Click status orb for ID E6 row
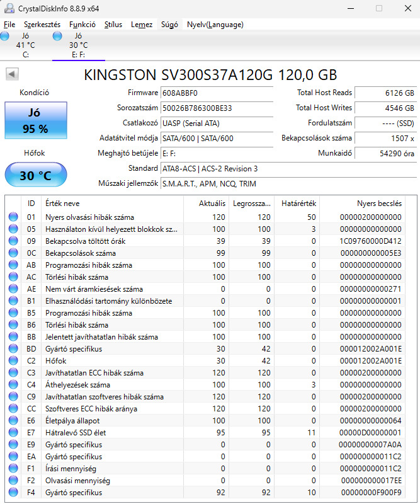This screenshot has height=504, width=420. 13,420
